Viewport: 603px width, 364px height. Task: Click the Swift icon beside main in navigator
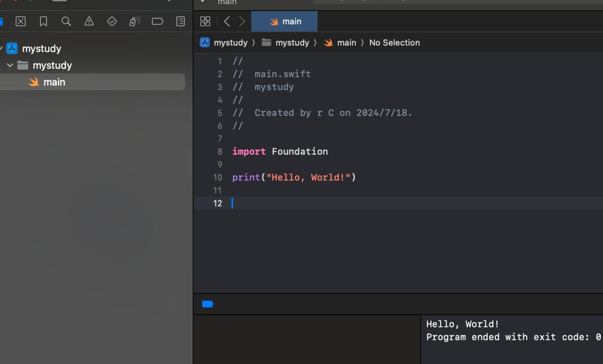click(34, 82)
